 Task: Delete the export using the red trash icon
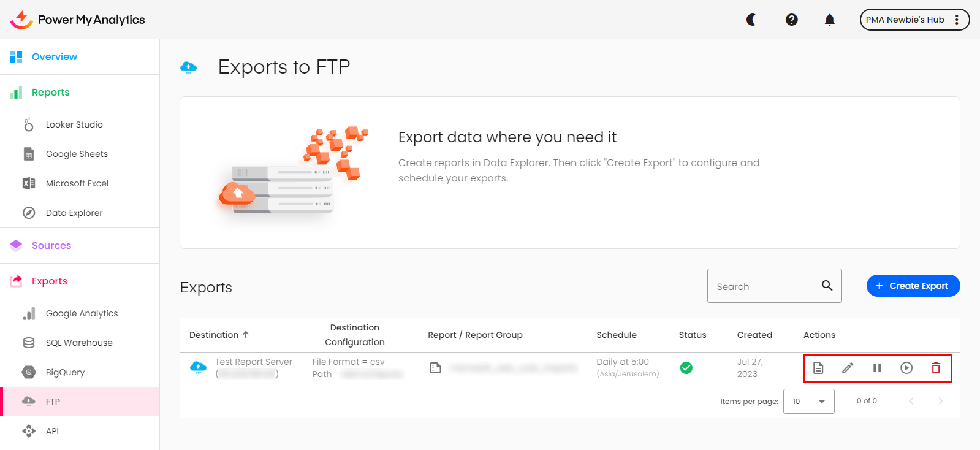(x=936, y=368)
